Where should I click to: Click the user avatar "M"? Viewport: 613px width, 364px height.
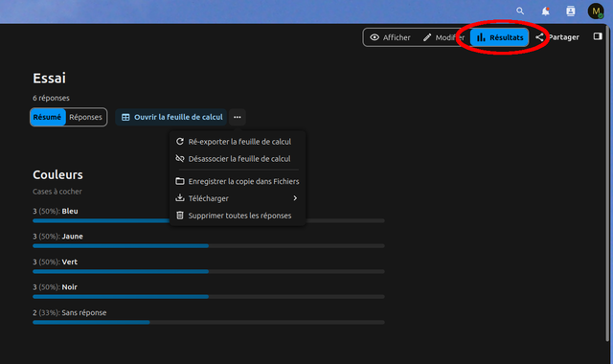(x=596, y=11)
